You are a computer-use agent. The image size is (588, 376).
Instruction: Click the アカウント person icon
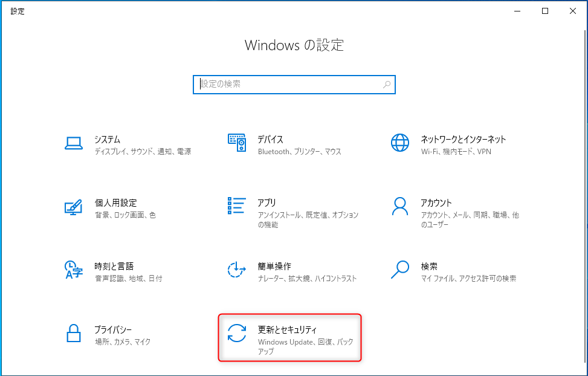click(399, 207)
